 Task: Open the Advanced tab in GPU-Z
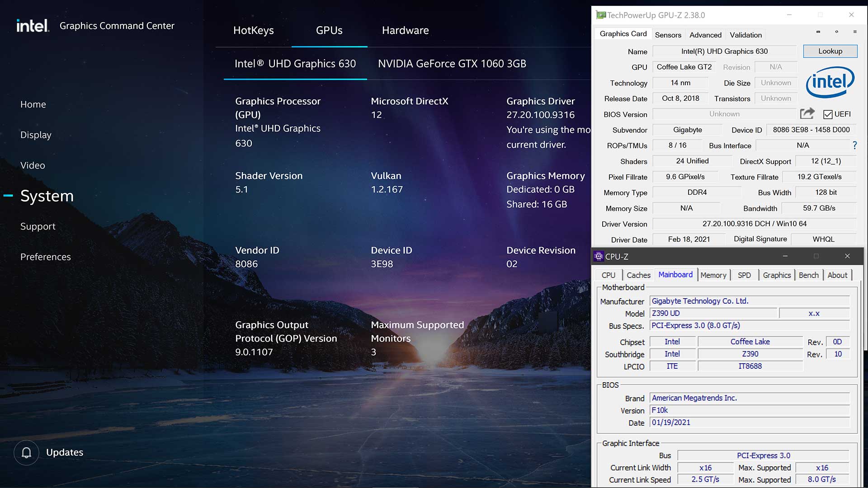pos(705,35)
